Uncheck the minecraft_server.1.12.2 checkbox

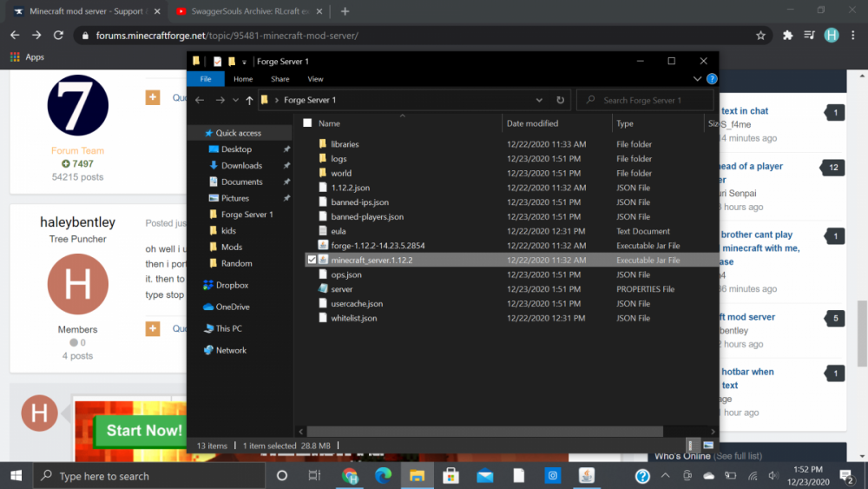coord(312,260)
